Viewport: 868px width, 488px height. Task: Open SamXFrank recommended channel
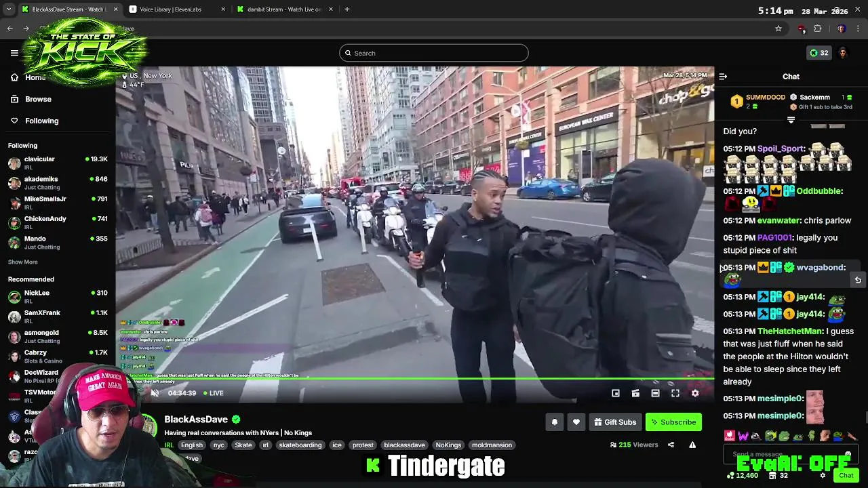pyautogui.click(x=58, y=317)
